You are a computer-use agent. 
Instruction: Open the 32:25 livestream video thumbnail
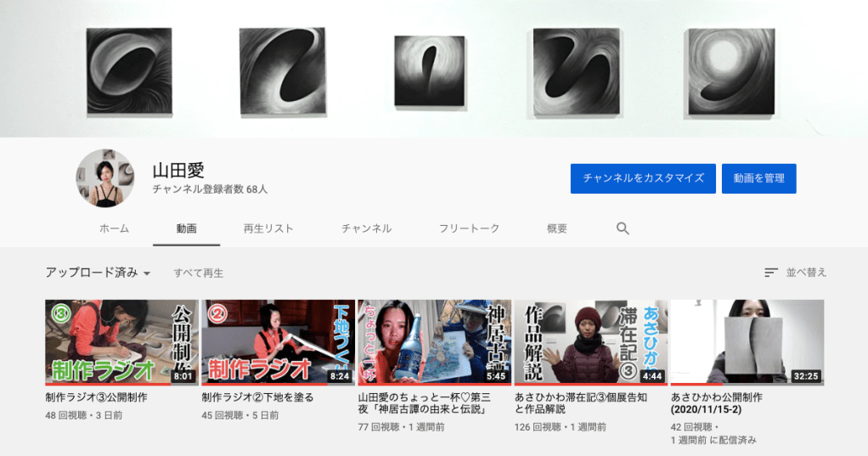747,342
